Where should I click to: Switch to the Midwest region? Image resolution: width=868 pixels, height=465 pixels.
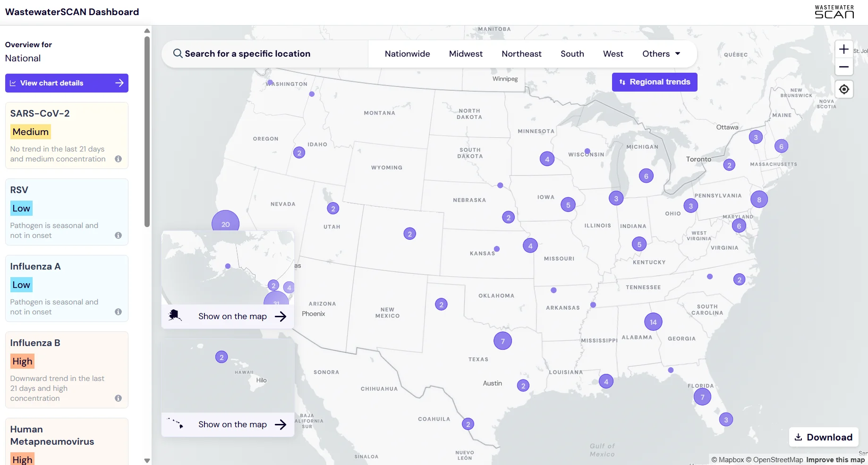466,54
